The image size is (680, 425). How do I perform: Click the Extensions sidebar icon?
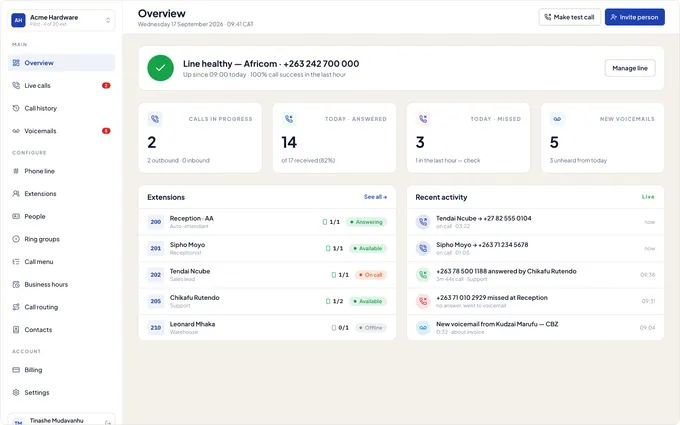(16, 193)
